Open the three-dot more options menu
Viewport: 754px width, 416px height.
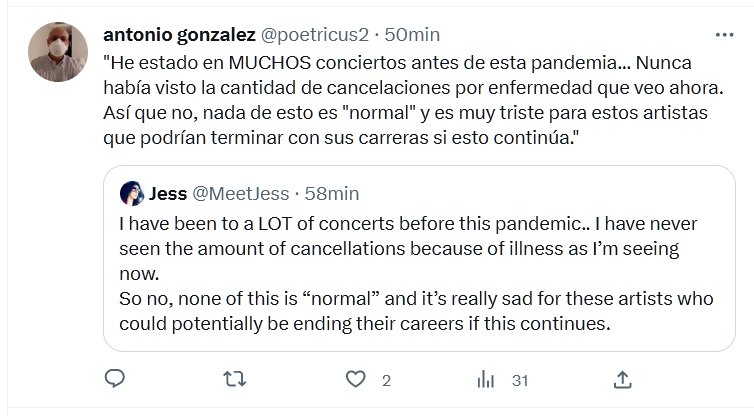tap(724, 35)
